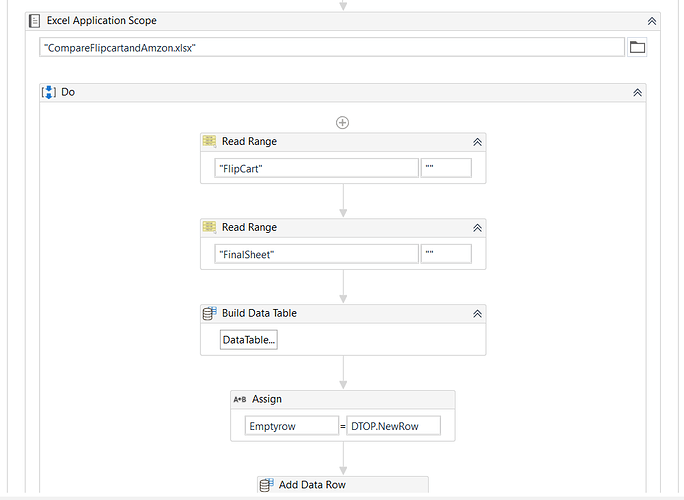This screenshot has height=500, width=684.
Task: Edit the CompareFlipcartandAmzon.xlsx workbook path field
Action: point(332,47)
